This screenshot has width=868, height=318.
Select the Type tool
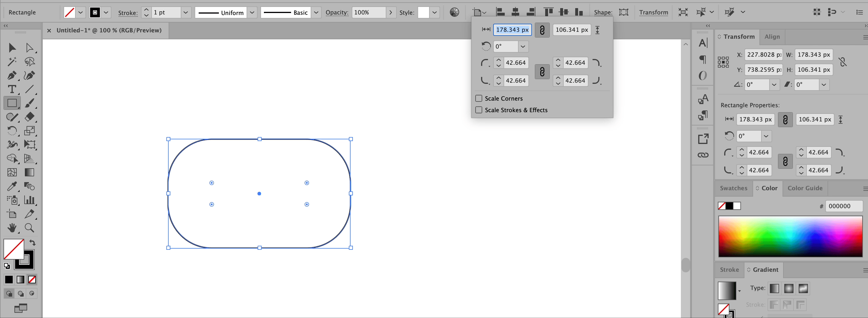pos(12,89)
